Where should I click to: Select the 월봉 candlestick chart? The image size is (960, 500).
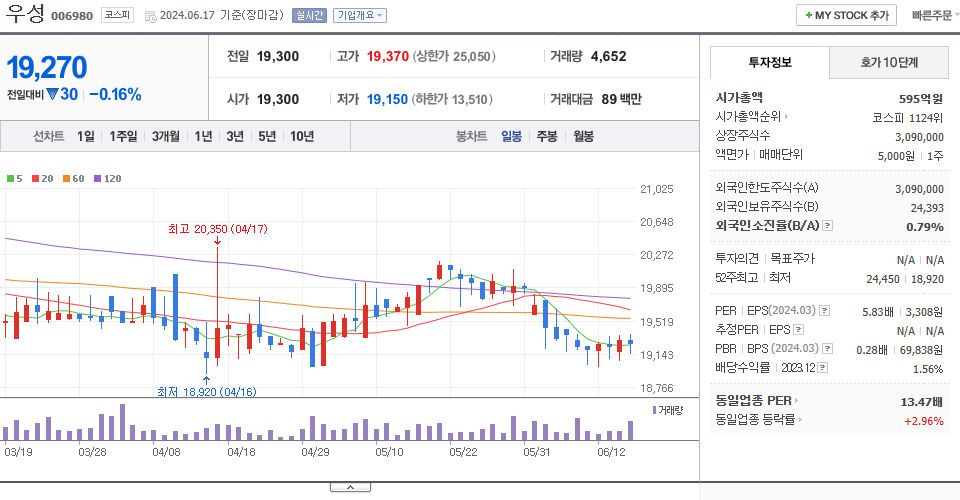pos(583,136)
